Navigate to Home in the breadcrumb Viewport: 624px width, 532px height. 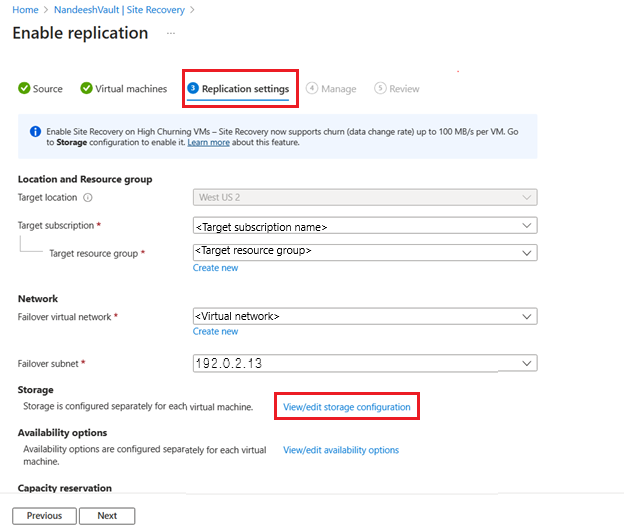(x=25, y=10)
